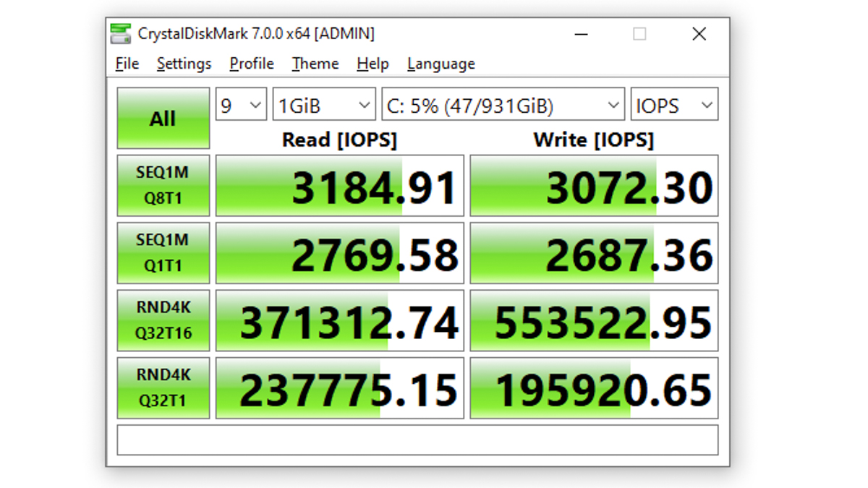Click the Write [IOPS] column header
Image resolution: width=868 pixels, height=488 pixels.
[x=594, y=140]
